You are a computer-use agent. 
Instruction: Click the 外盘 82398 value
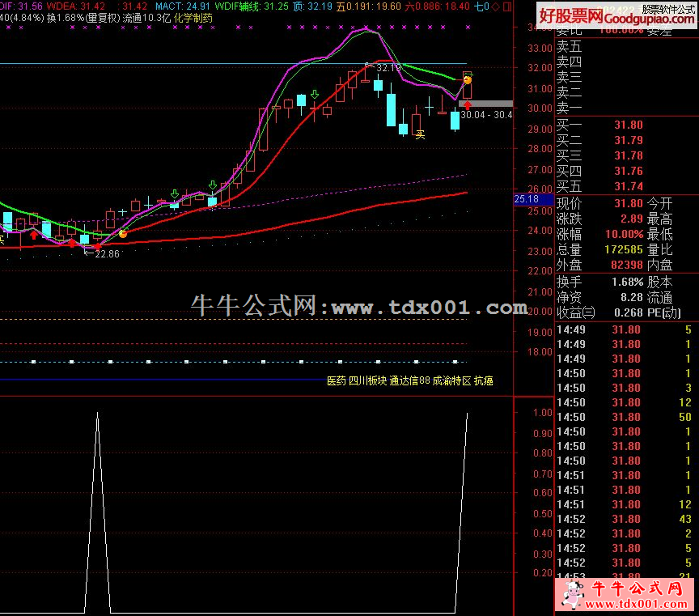[x=627, y=265]
